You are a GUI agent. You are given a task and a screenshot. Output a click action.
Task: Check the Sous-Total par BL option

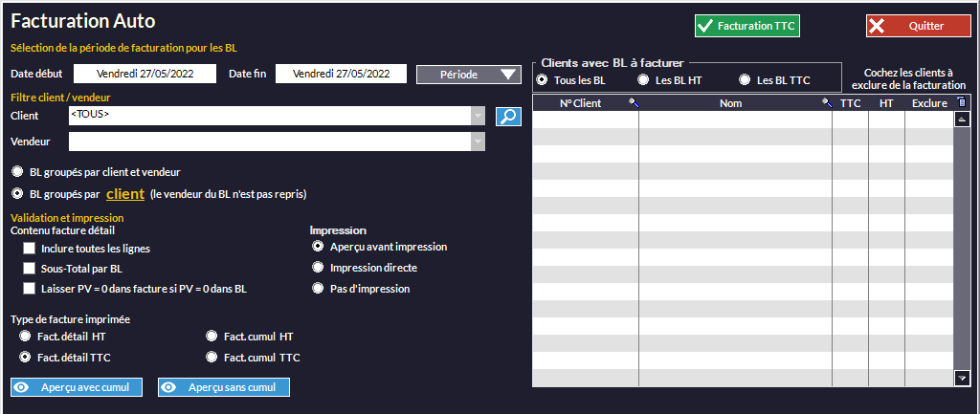(29, 269)
